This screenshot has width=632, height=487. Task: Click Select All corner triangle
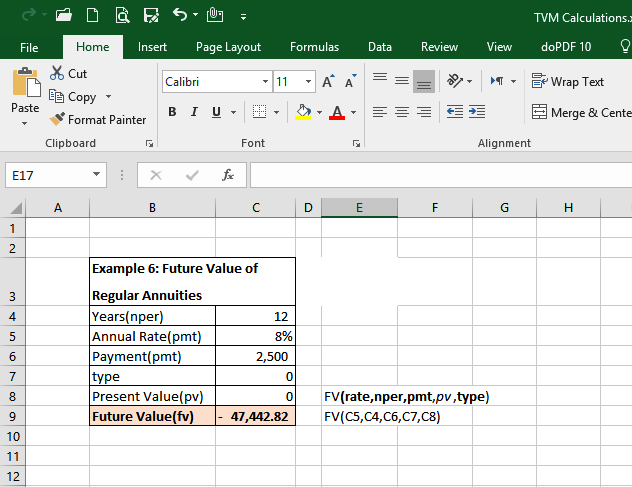click(x=16, y=208)
